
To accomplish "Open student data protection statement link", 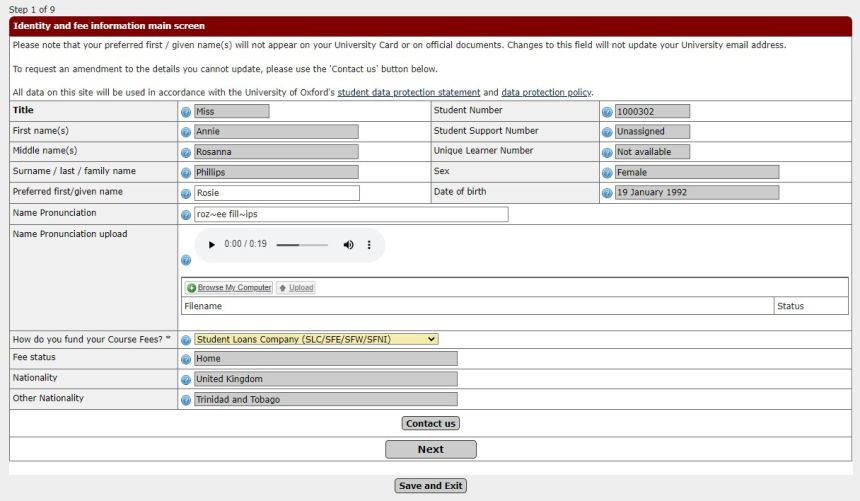I will (408, 93).
